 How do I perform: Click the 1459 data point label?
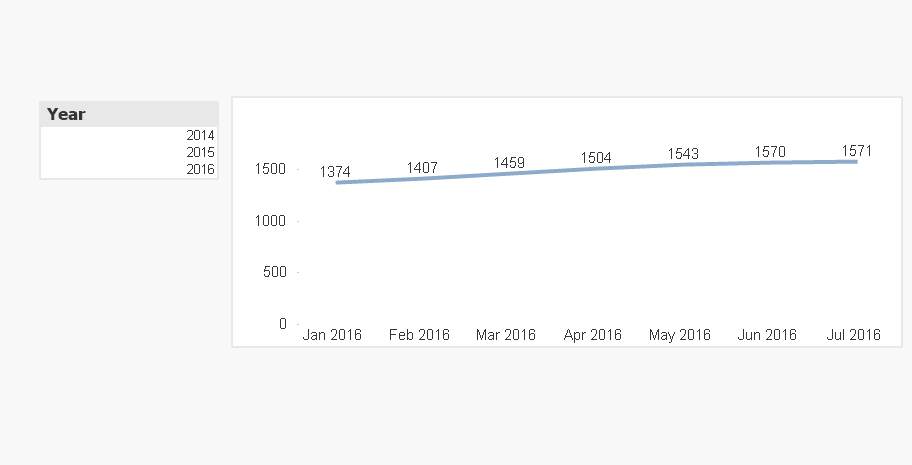click(509, 162)
